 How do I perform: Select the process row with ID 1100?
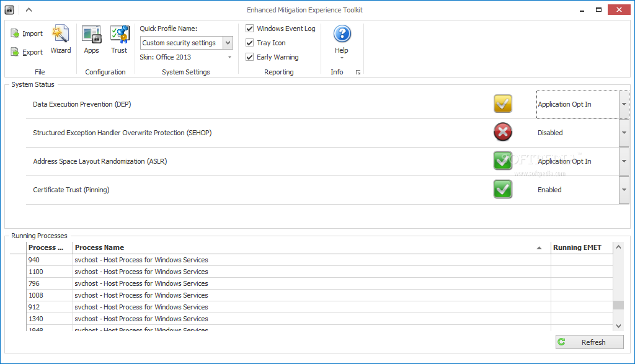[x=311, y=272]
